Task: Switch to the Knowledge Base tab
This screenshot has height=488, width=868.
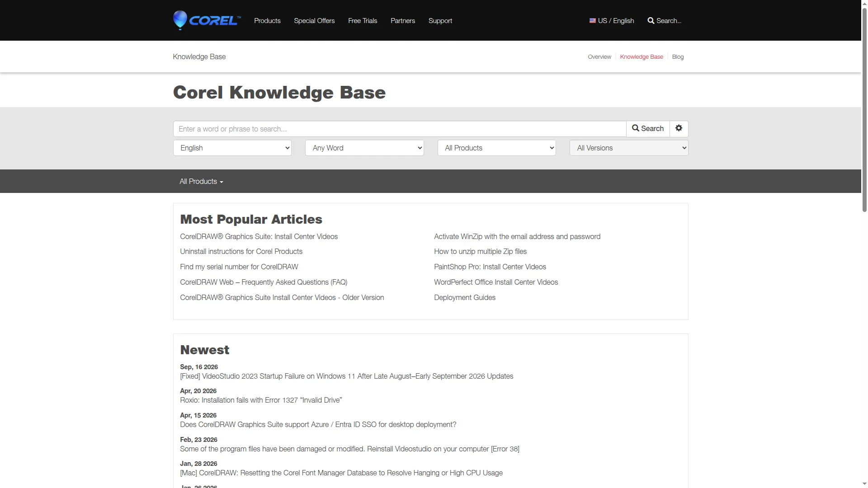Action: coord(641,57)
